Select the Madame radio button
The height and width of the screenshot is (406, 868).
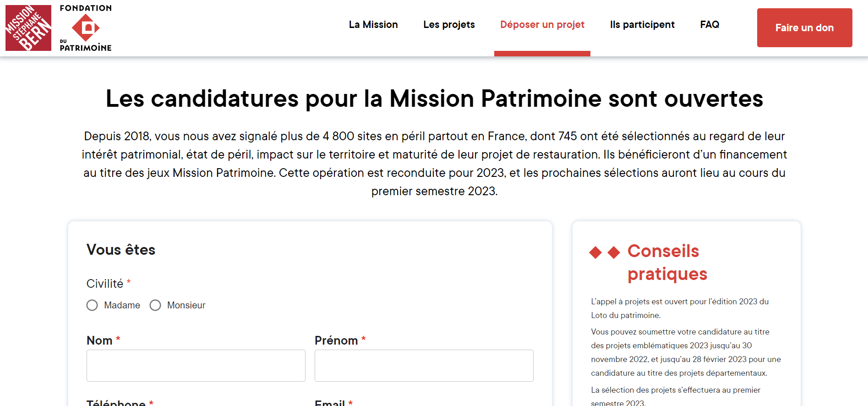(x=92, y=305)
